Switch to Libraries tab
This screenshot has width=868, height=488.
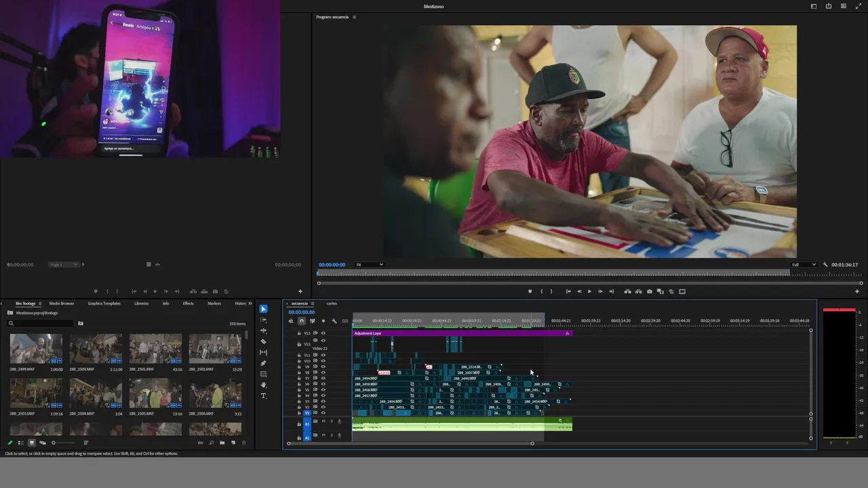tap(141, 303)
